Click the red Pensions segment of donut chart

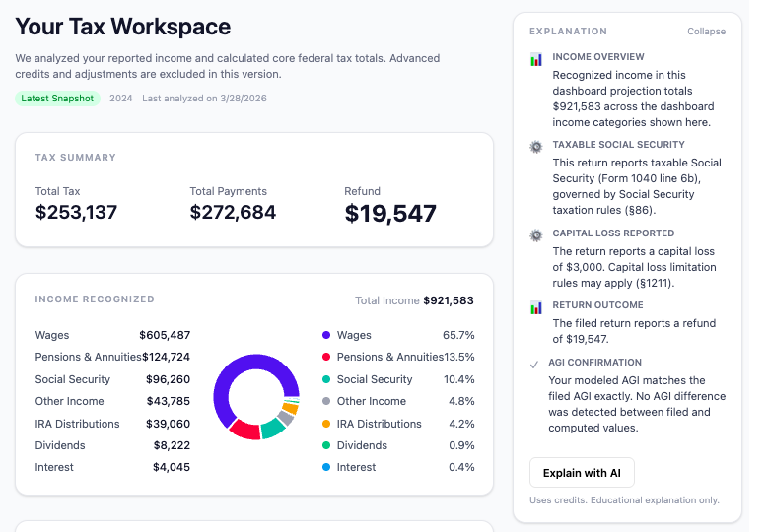[x=243, y=430]
